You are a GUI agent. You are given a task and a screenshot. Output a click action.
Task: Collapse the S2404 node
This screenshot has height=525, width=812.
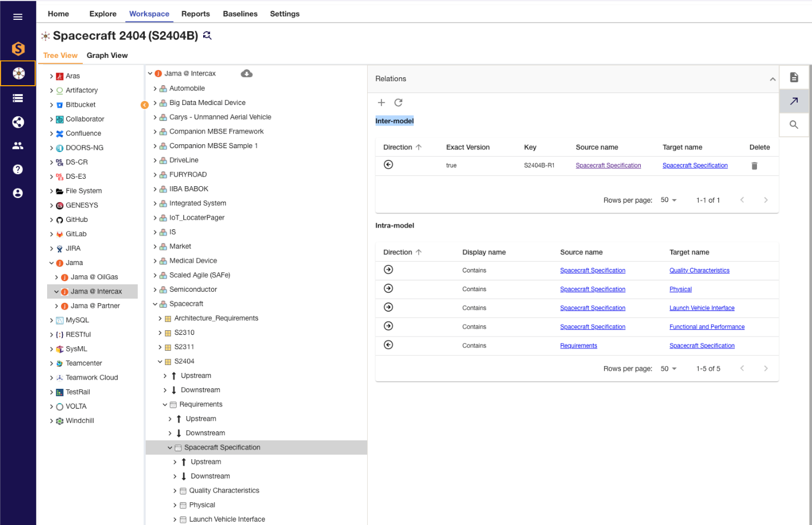(160, 362)
